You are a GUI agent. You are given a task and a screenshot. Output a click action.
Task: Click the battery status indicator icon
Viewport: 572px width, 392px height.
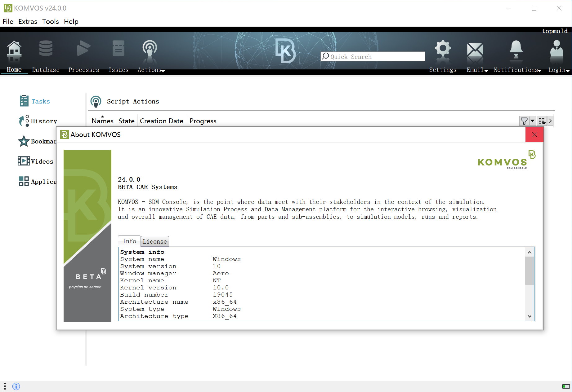tap(566, 386)
